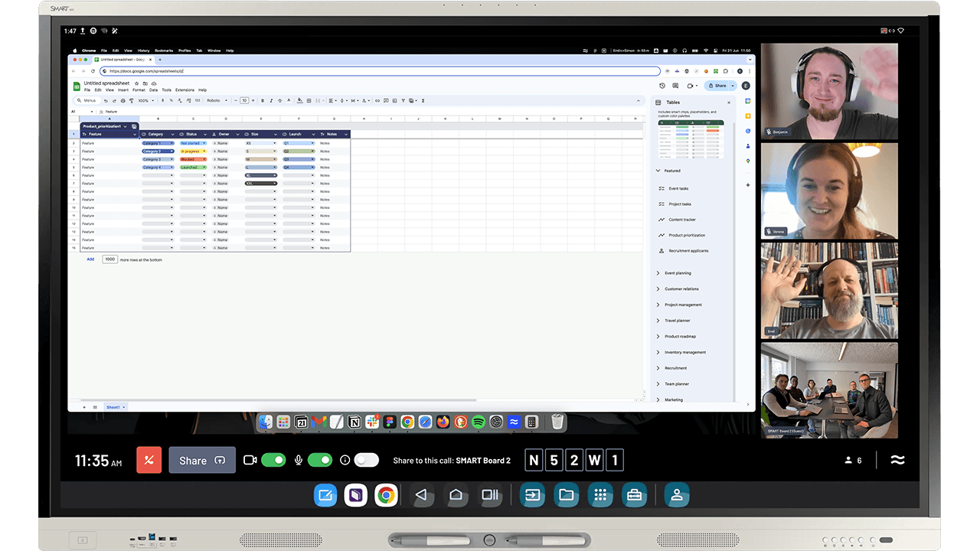Viewport: 980px width, 551px height.
Task: Open the Firefox icon in the macOS dock
Action: (x=443, y=422)
